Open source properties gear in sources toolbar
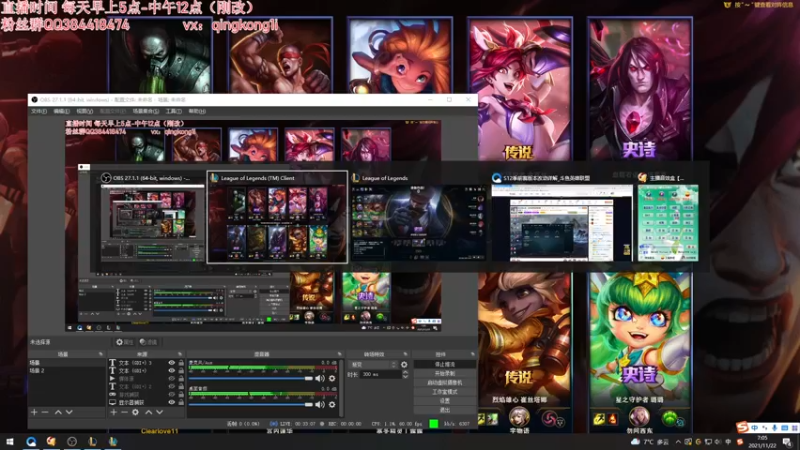 coord(135,412)
